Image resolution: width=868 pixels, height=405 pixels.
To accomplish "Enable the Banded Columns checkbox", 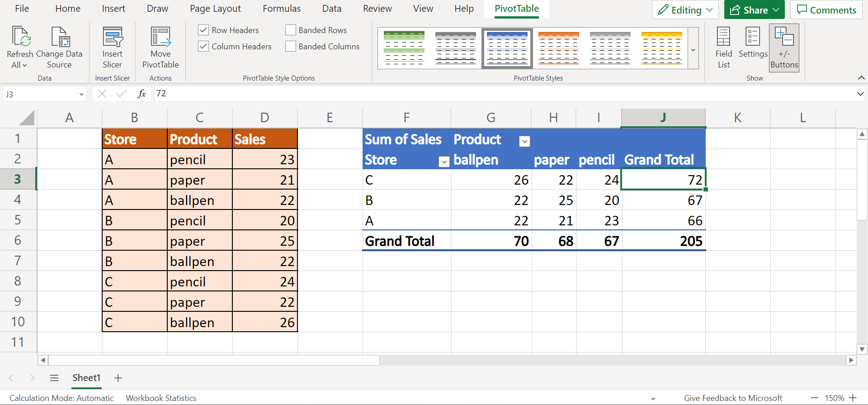I will click(291, 47).
